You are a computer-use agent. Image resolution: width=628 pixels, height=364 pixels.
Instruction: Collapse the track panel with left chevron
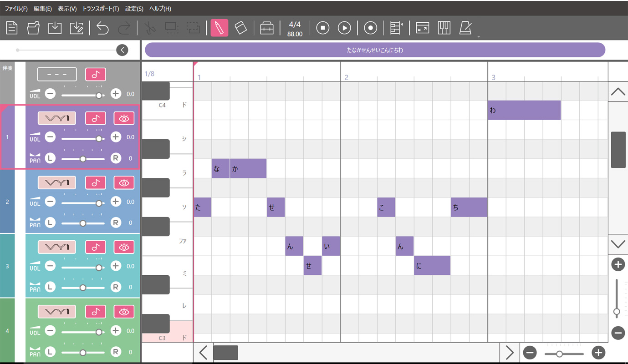tap(122, 50)
